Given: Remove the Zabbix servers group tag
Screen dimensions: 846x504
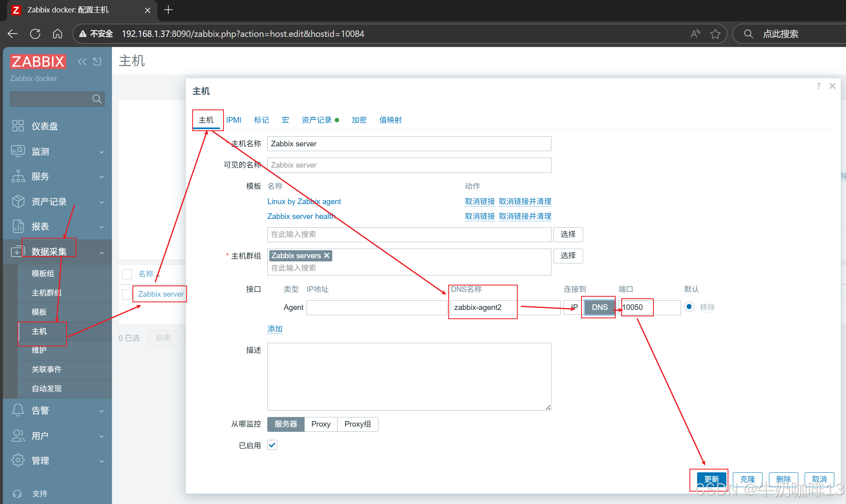Looking at the screenshot, I should (327, 255).
